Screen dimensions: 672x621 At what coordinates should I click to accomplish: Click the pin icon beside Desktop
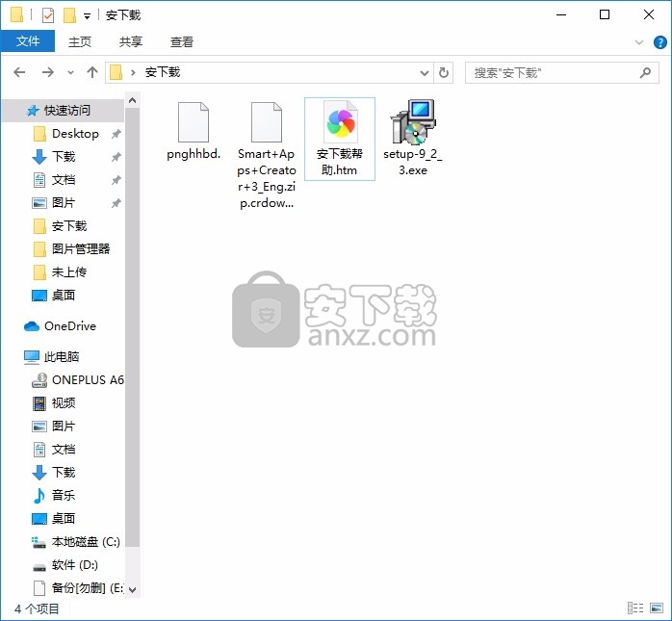point(116,134)
